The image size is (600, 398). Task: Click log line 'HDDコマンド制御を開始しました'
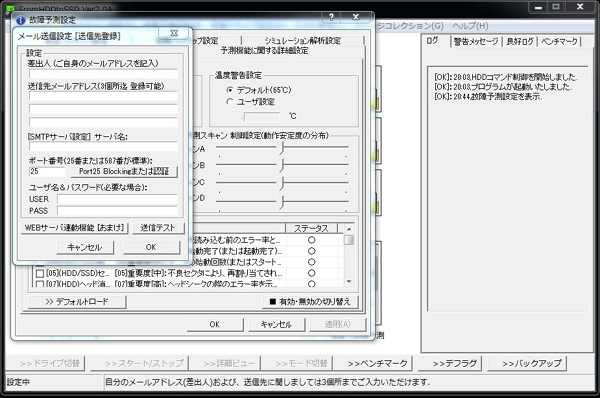pos(505,77)
